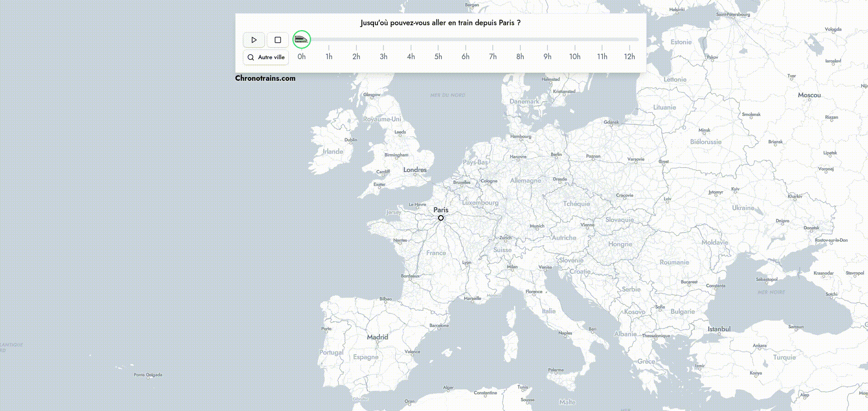The image size is (868, 411).
Task: Choose 12h on the time scale
Action: tap(629, 56)
